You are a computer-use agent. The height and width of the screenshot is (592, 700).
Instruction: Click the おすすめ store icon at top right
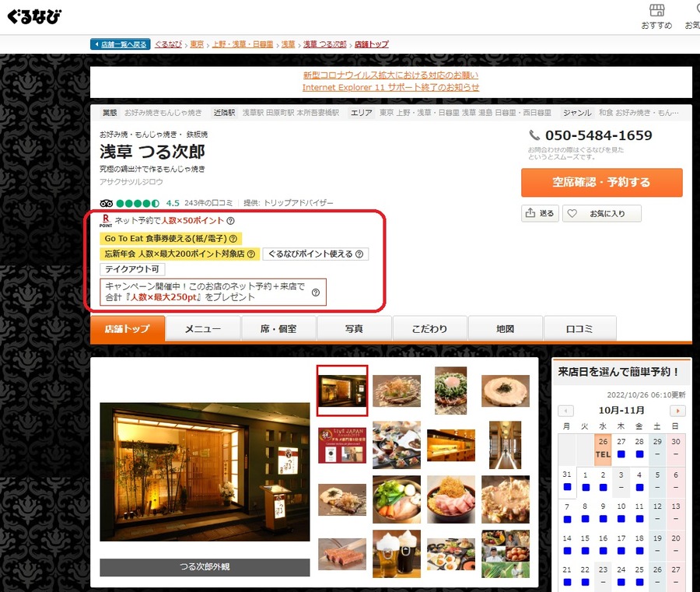coord(657,16)
